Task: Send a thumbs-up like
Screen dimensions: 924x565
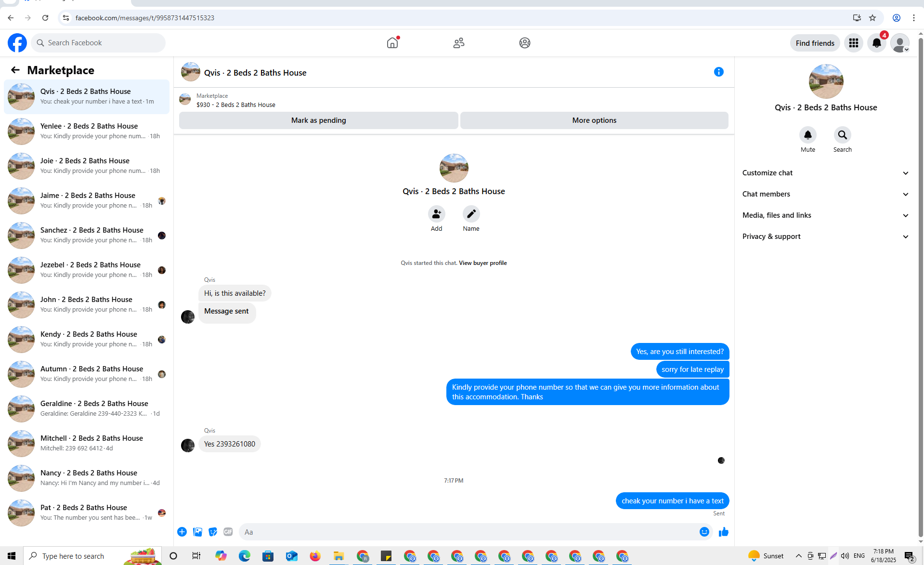Action: (x=724, y=532)
